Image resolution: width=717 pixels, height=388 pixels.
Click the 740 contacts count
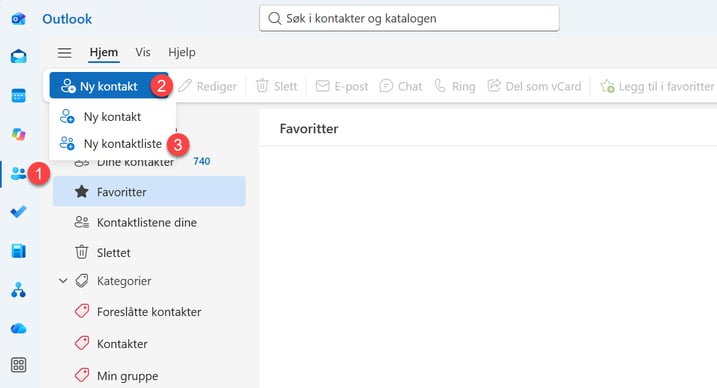pos(202,161)
